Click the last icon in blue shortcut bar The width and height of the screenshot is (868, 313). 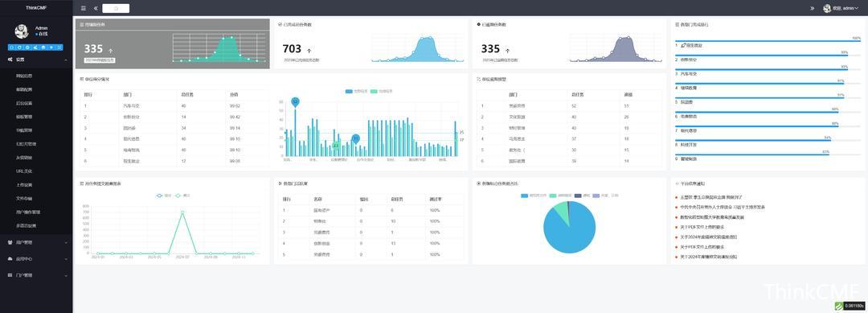click(x=59, y=47)
